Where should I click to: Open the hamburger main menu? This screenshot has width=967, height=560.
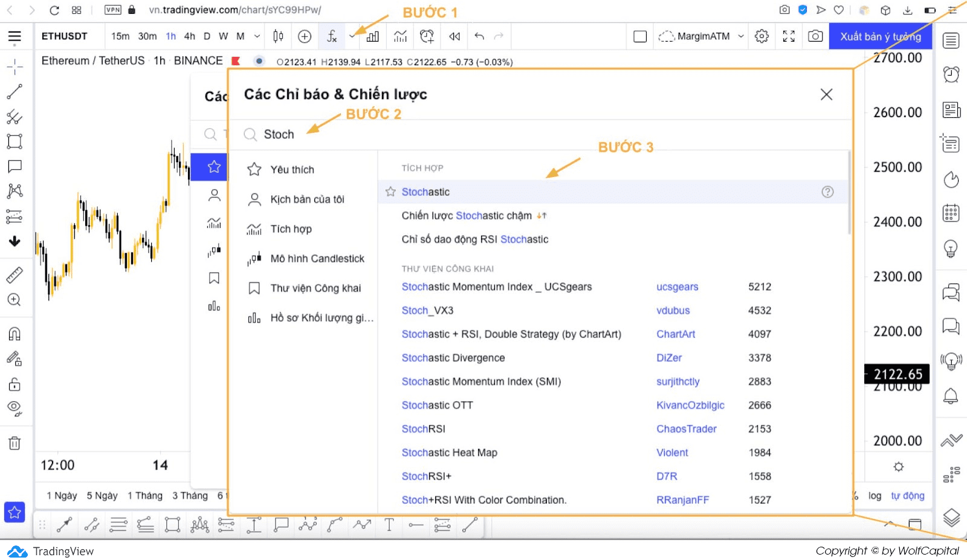[x=15, y=37]
